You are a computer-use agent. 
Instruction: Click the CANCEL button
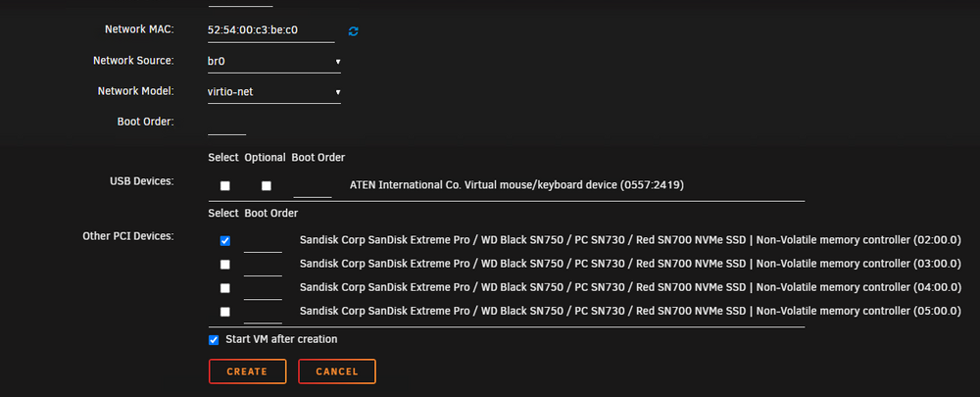[x=337, y=372]
